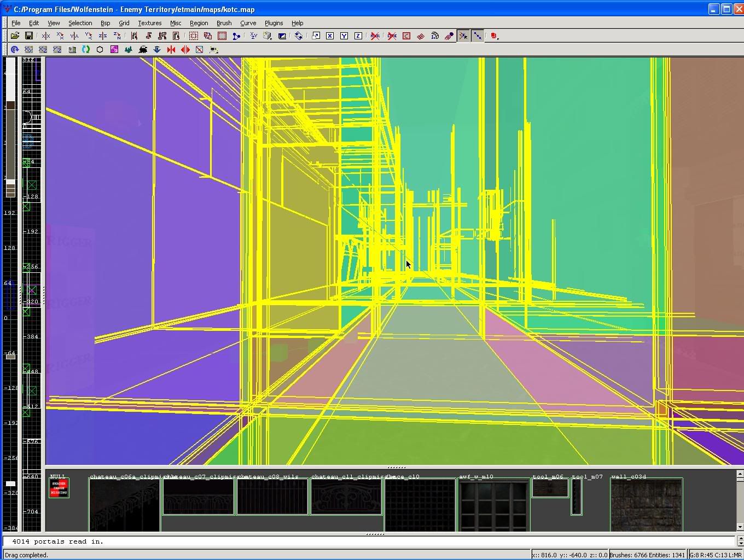Screen dimensions: 744x560
Task: Click the Open map folder icon
Action: point(15,36)
